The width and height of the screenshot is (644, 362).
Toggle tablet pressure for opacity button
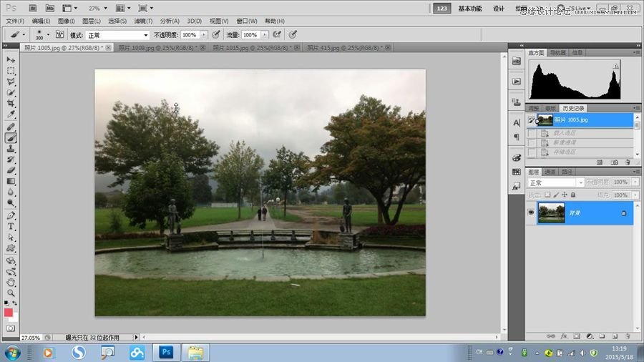pyautogui.click(x=216, y=34)
